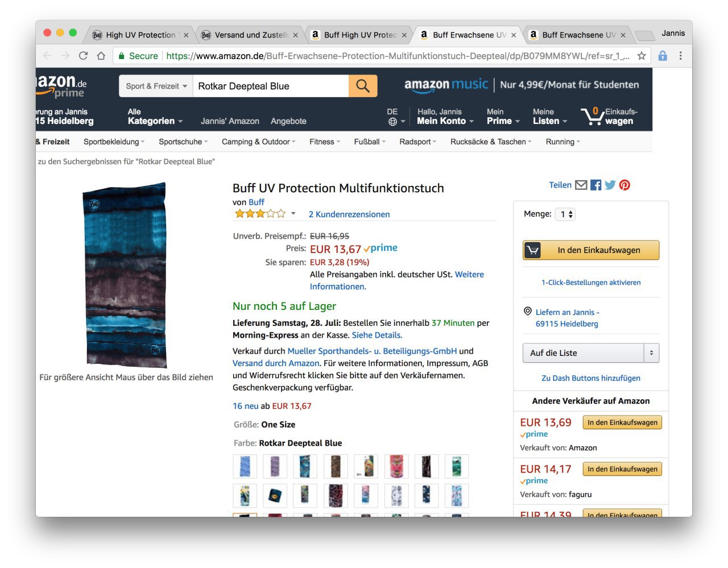Viewport: 728px width, 568px height.
Task: Open the Menge quantity dropdown
Action: pyautogui.click(x=565, y=214)
